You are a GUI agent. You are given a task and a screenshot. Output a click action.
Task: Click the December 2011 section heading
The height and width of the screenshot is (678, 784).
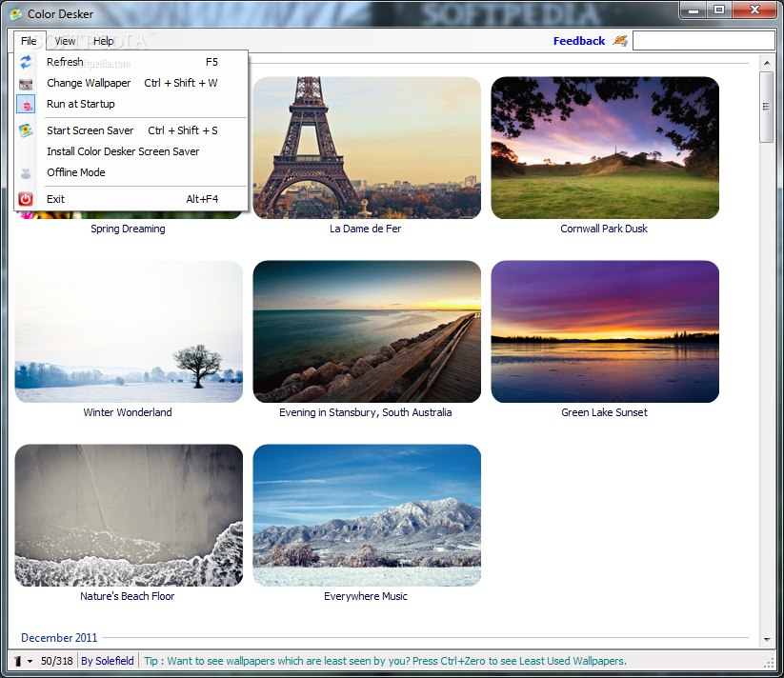click(59, 638)
